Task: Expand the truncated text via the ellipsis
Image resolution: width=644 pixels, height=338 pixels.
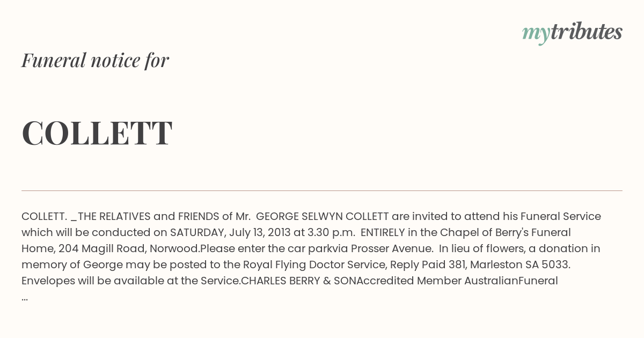Action: tap(25, 297)
